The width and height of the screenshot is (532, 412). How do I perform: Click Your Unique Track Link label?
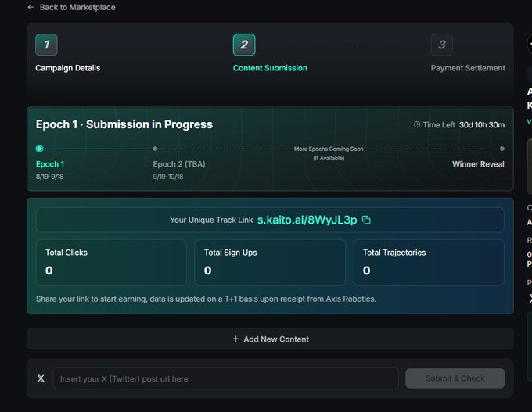pos(211,220)
